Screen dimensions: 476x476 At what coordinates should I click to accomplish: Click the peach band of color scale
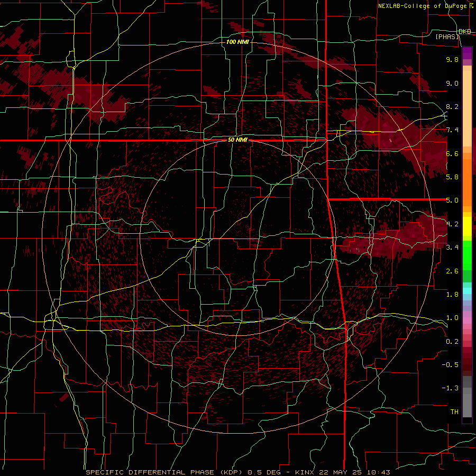coord(467,108)
